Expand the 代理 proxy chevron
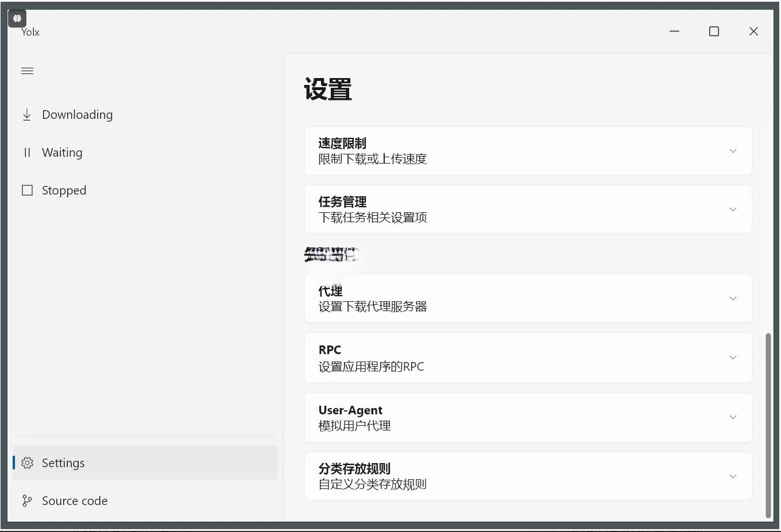Image resolution: width=781 pixels, height=532 pixels. [x=733, y=298]
